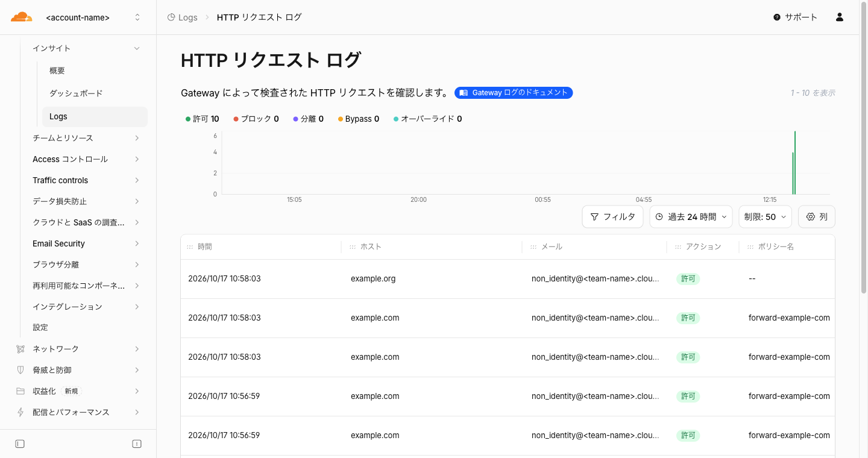Click the funnel icon on フィルタ button
This screenshot has height=458, width=868.
594,217
